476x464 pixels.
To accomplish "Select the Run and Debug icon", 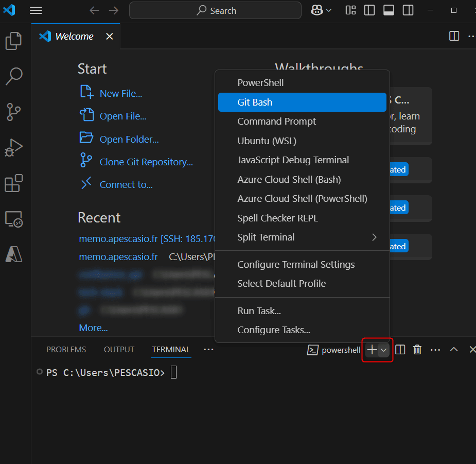I will [x=13, y=148].
